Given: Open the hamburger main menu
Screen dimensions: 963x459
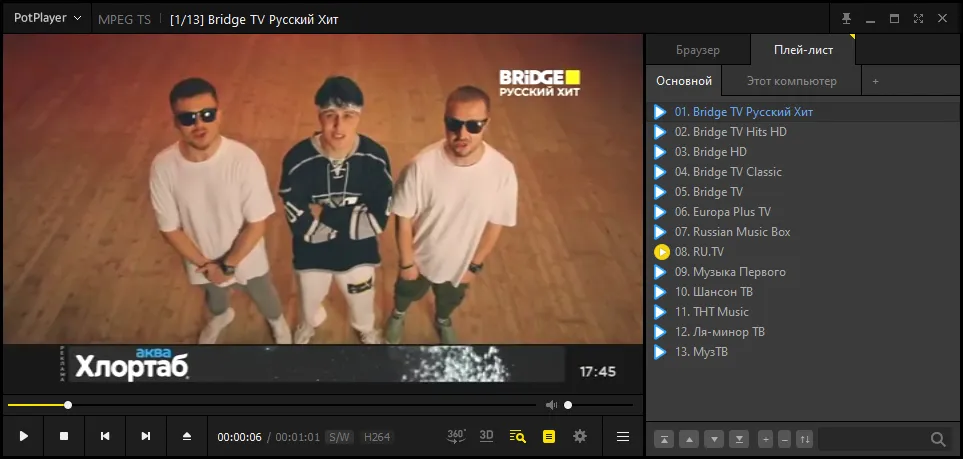Looking at the screenshot, I should coord(623,437).
